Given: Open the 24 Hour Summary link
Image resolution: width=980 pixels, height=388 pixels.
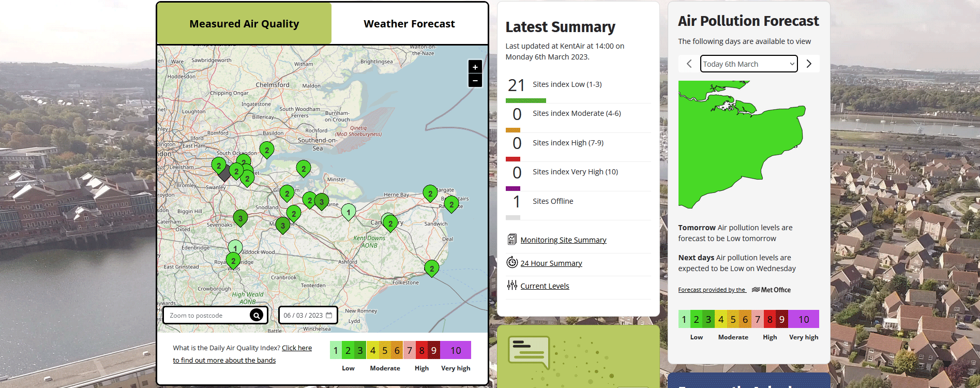Looking at the screenshot, I should (551, 263).
